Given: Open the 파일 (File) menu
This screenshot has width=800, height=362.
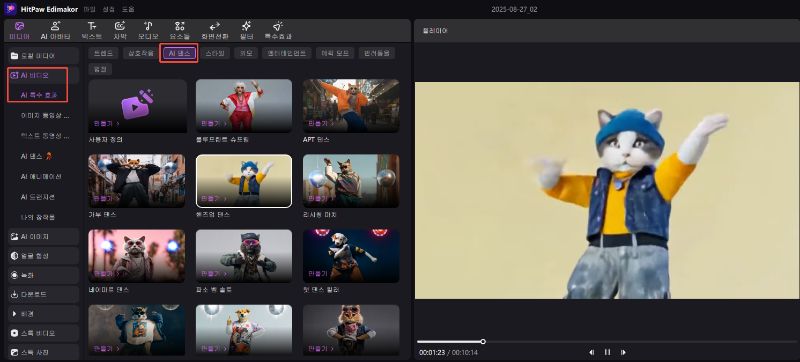Looking at the screenshot, I should tap(89, 9).
